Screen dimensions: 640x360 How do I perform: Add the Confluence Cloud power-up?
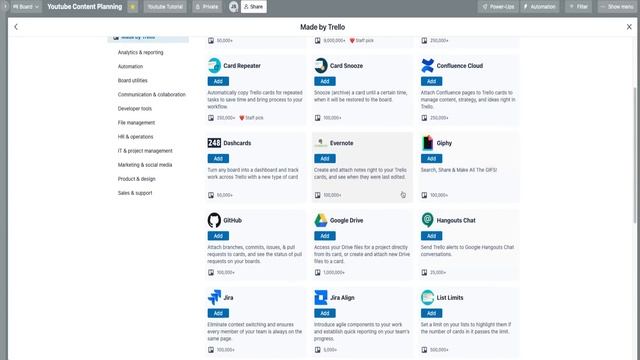pos(431,81)
